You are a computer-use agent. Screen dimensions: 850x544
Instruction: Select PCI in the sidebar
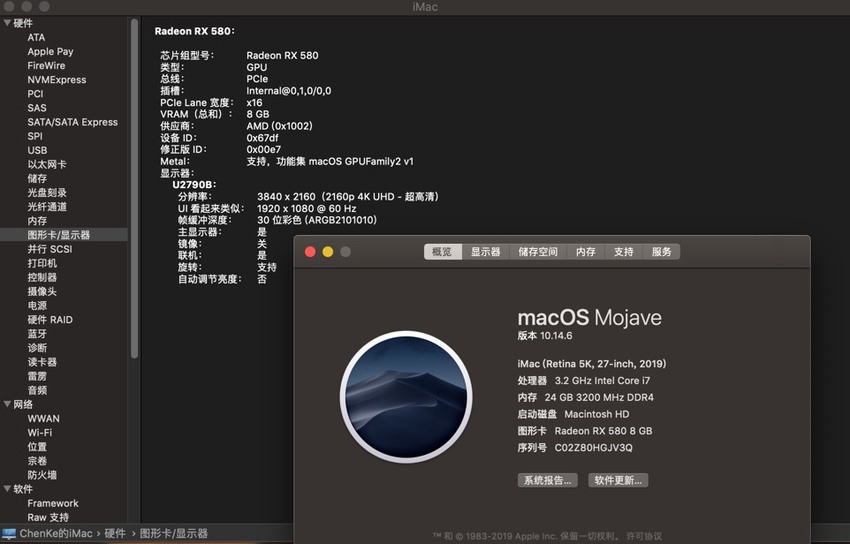click(x=35, y=94)
